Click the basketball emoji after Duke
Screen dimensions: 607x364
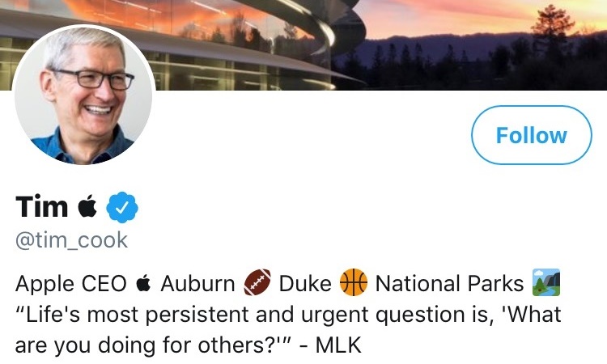tap(354, 283)
